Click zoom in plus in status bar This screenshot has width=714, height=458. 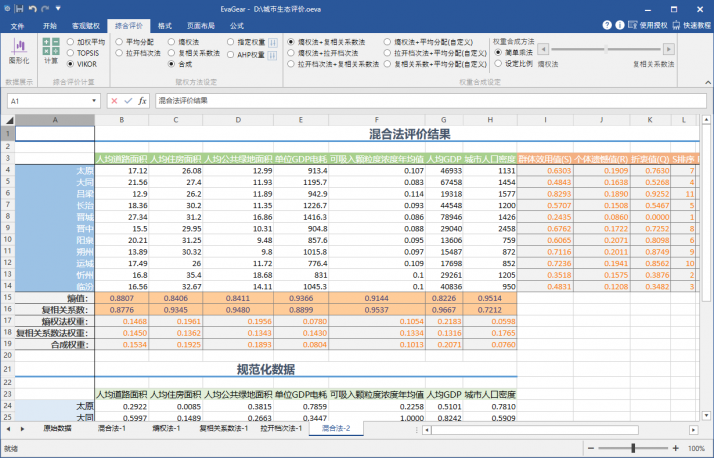pos(676,448)
